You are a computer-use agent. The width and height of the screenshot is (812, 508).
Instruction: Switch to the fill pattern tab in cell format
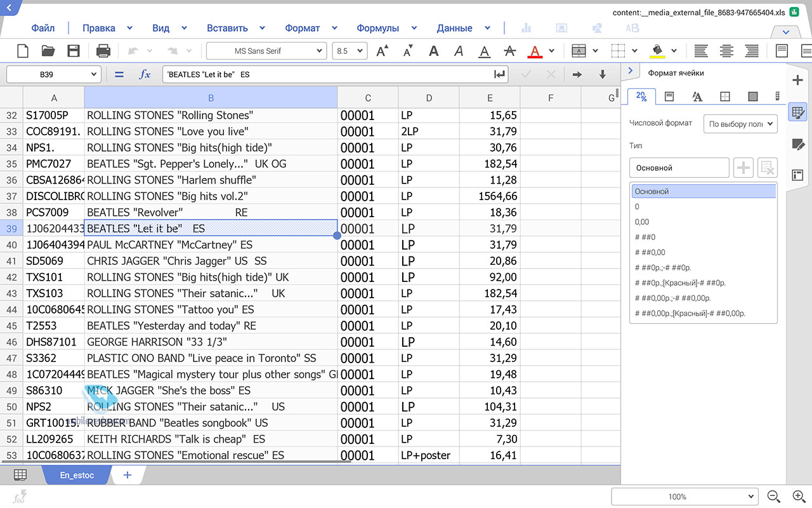coord(753,97)
